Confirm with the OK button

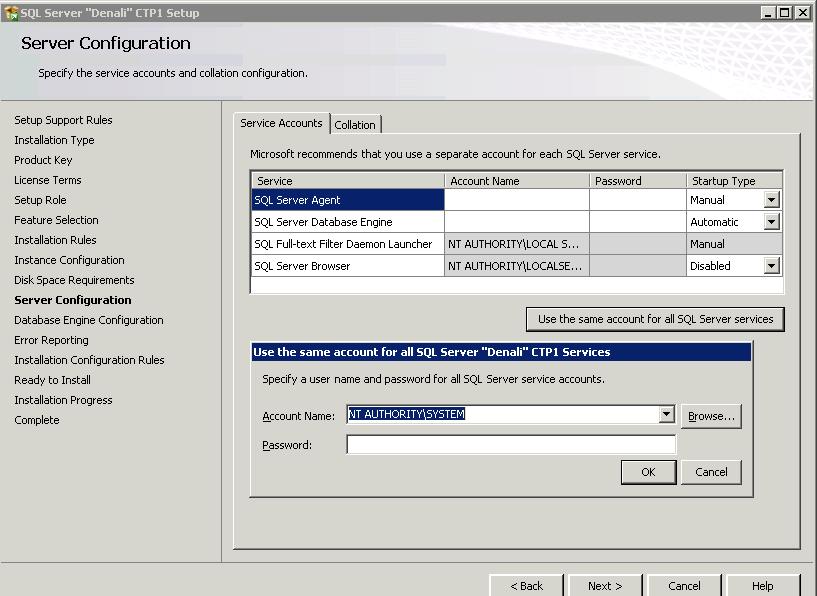pos(648,472)
